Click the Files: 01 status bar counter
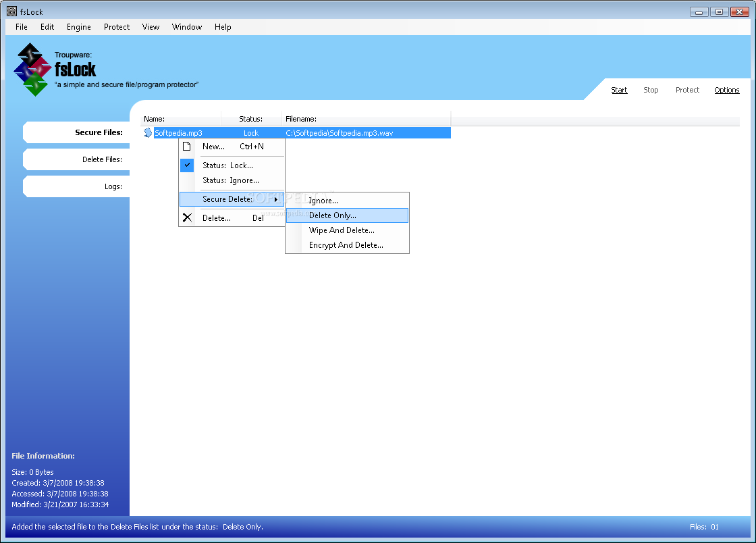Screen dimensions: 756x543 point(704,527)
